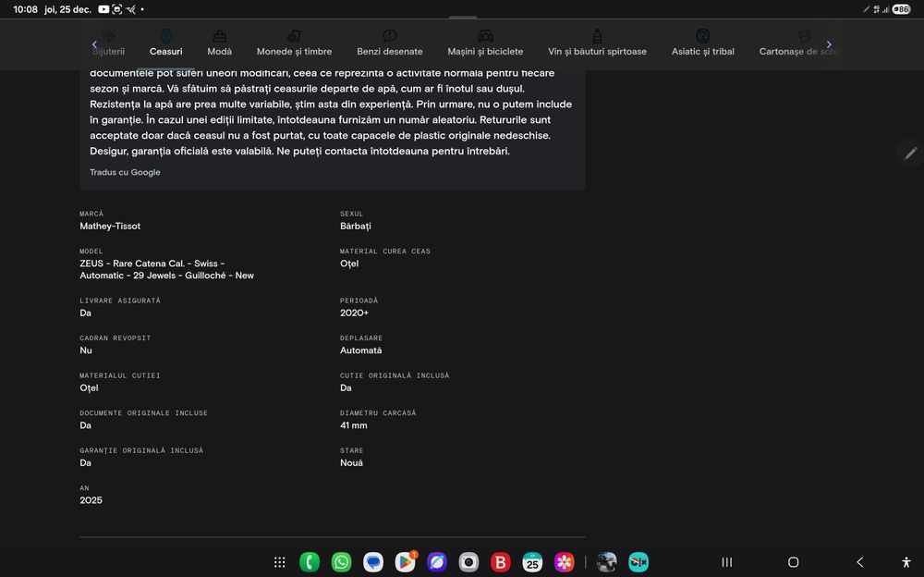
Task: Tap the Recents navigation button
Action: pyautogui.click(x=727, y=562)
